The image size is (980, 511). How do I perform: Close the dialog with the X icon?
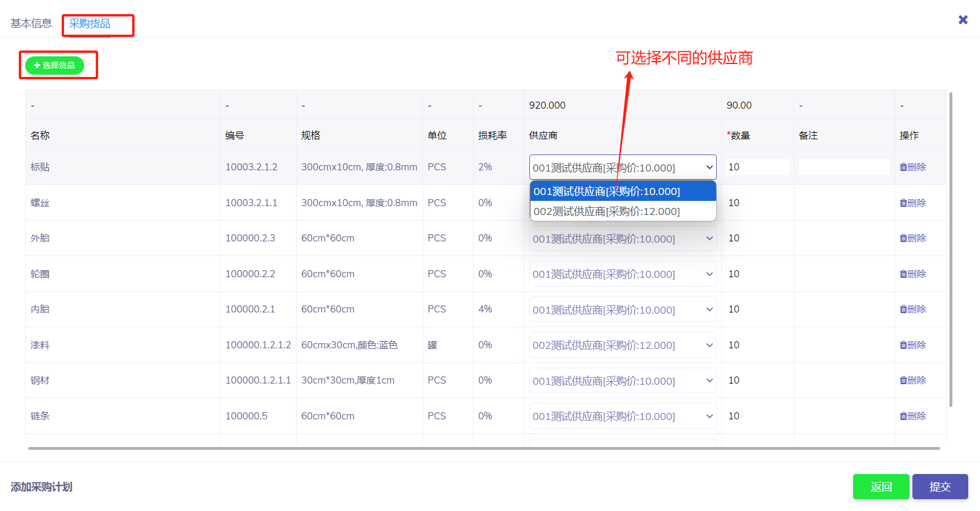(963, 20)
